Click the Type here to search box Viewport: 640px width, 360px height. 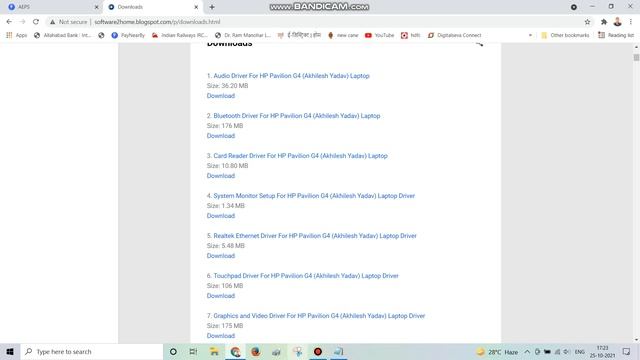[x=92, y=351]
